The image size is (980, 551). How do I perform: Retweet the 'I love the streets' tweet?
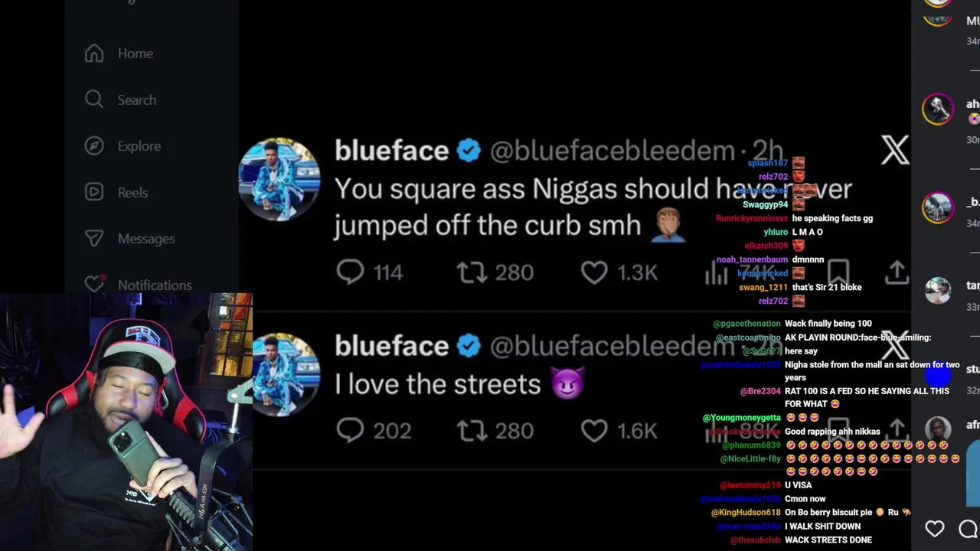pos(472,431)
